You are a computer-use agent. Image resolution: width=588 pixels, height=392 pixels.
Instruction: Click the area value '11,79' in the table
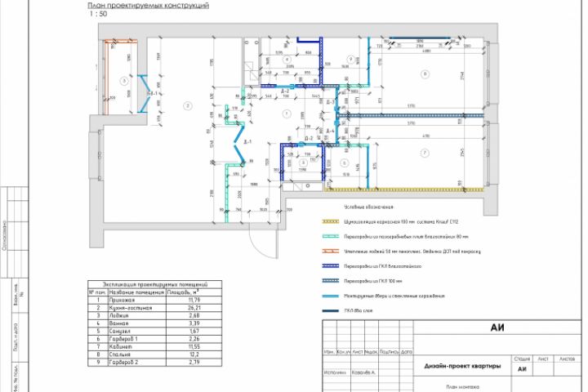point(194,300)
